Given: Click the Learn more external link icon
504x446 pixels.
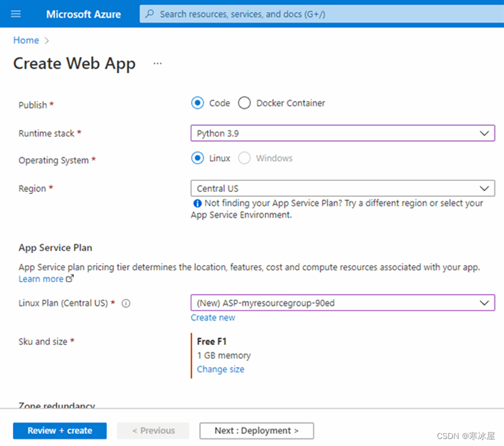Looking at the screenshot, I should [x=70, y=279].
